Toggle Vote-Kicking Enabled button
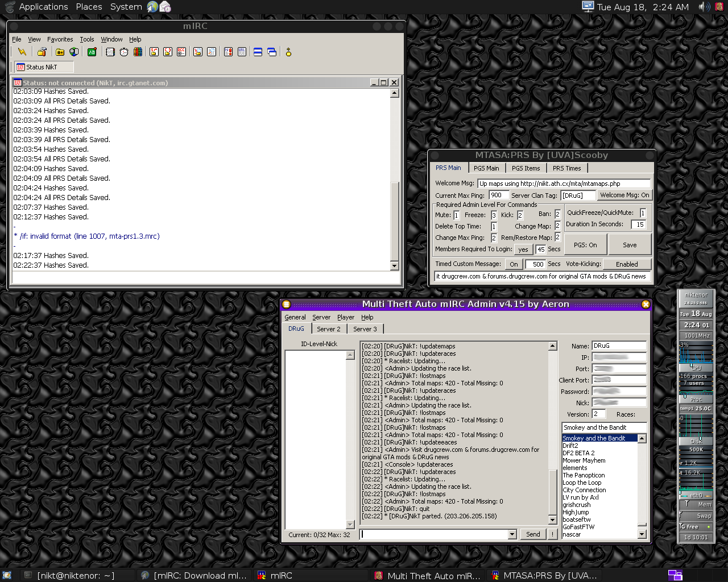This screenshot has width=728, height=582. point(627,264)
